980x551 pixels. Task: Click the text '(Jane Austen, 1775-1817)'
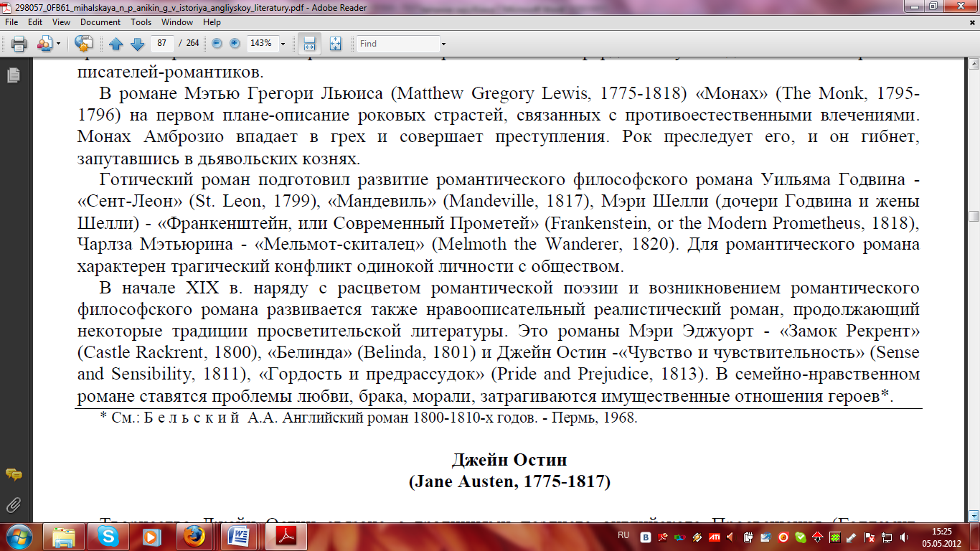point(509,482)
